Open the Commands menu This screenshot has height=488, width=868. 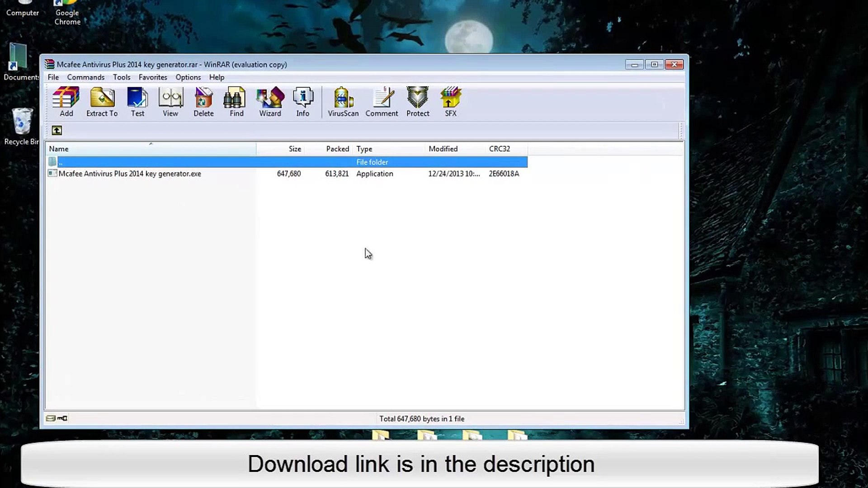point(85,77)
